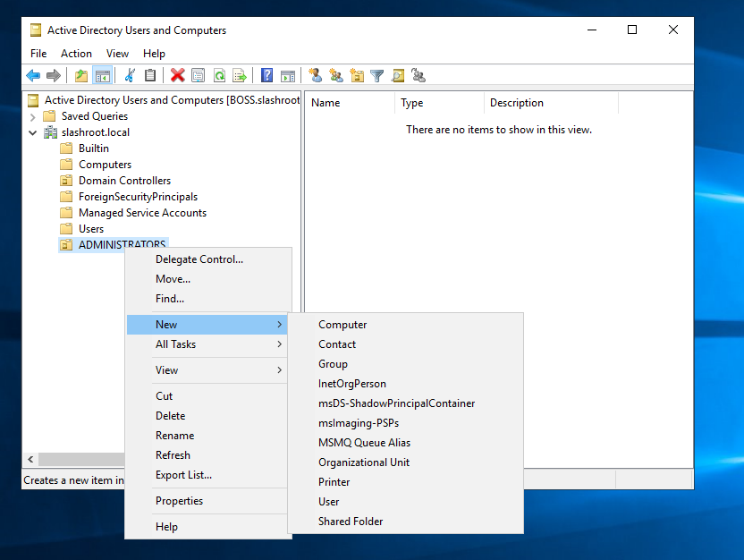Click the Create new group toolbar icon
Image resolution: width=744 pixels, height=560 pixels.
click(x=336, y=76)
